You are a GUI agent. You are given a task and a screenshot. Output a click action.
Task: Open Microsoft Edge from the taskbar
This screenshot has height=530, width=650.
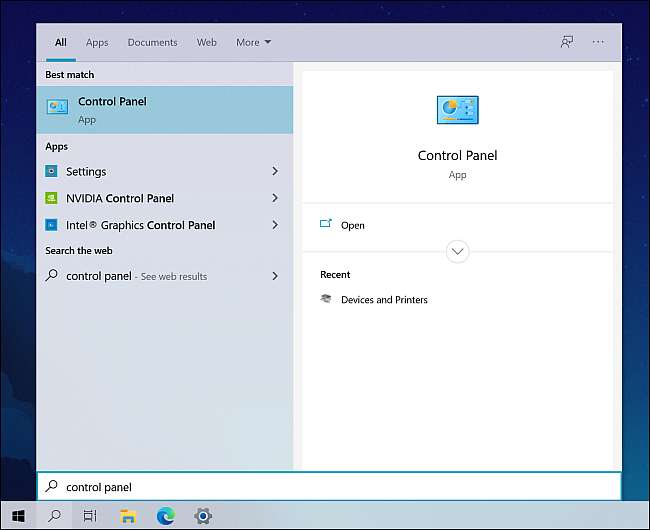[165, 516]
